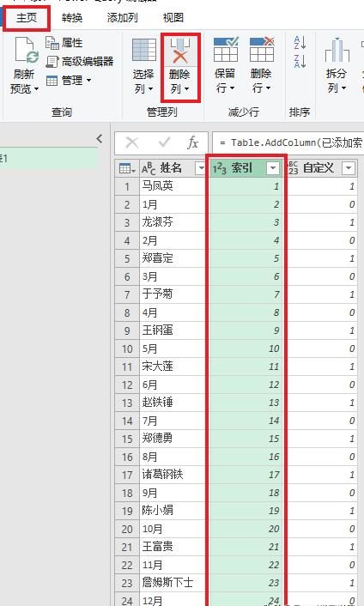
Task: Click the 保留行 keep rows icon
Action: 226,50
